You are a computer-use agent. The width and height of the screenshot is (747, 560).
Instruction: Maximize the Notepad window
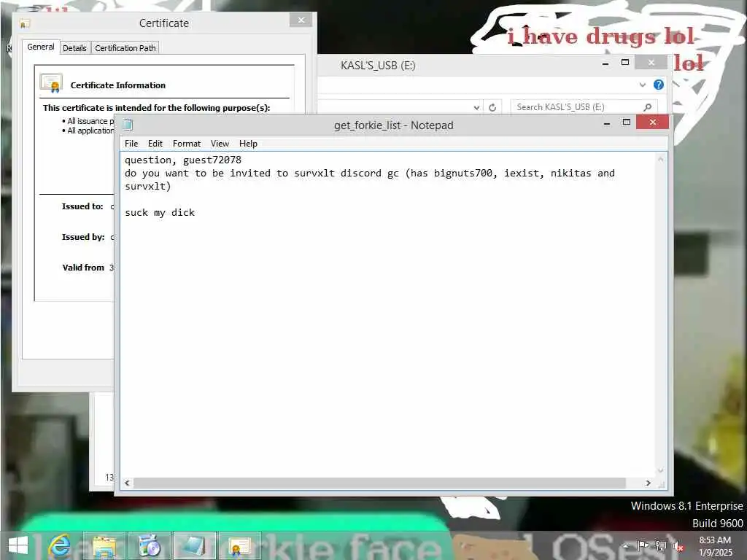tap(626, 122)
